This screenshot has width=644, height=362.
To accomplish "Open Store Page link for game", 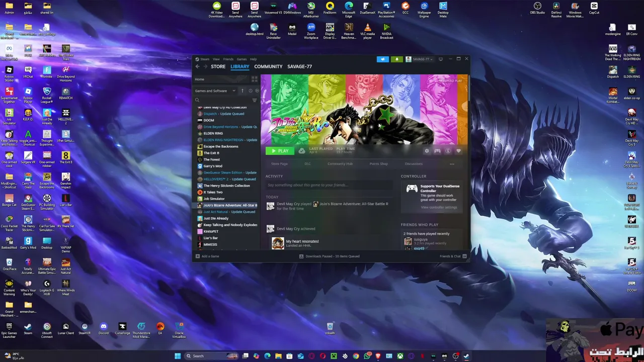I will click(x=279, y=164).
